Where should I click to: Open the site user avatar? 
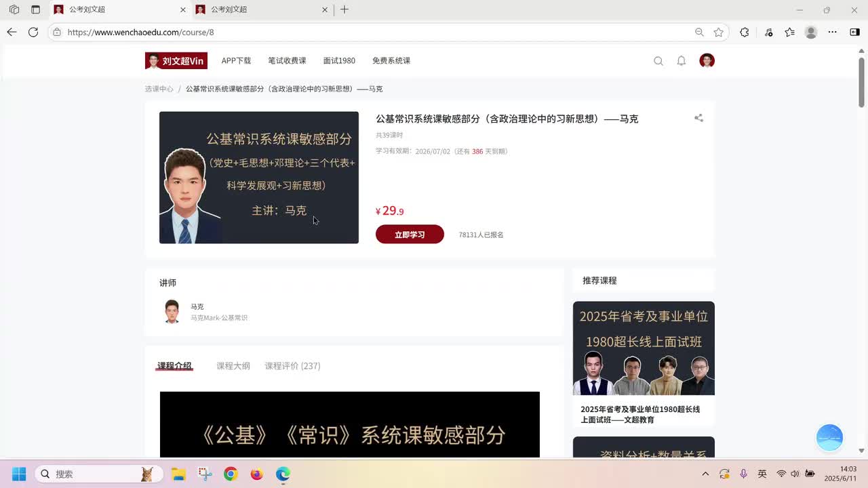pos(707,60)
